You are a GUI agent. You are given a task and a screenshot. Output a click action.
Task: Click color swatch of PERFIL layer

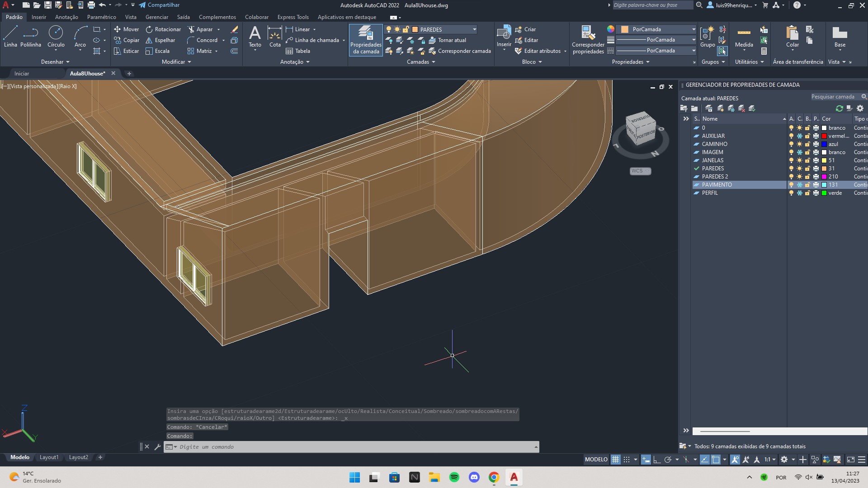tap(824, 193)
